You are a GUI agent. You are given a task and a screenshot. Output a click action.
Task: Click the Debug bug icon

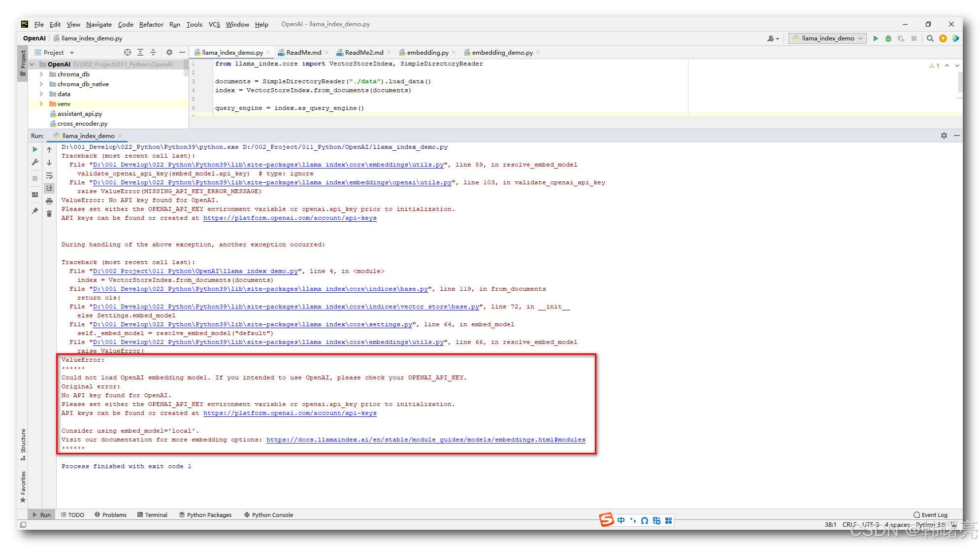click(x=888, y=38)
